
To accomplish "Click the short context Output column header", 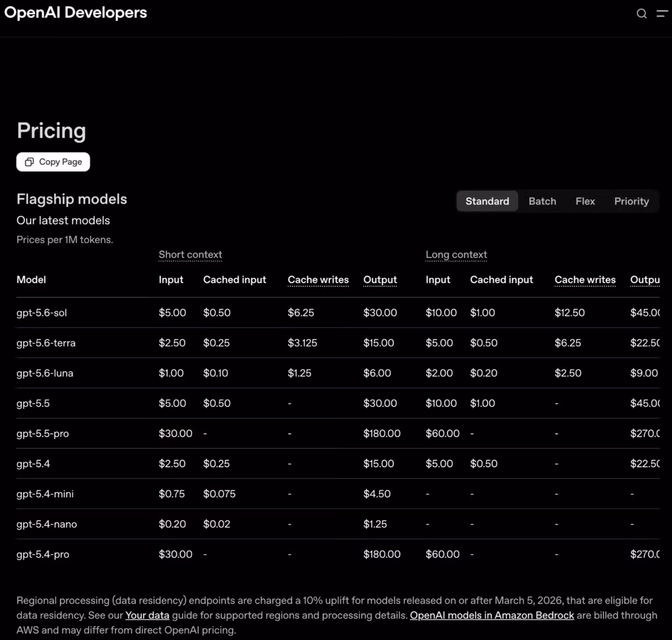I will click(380, 279).
